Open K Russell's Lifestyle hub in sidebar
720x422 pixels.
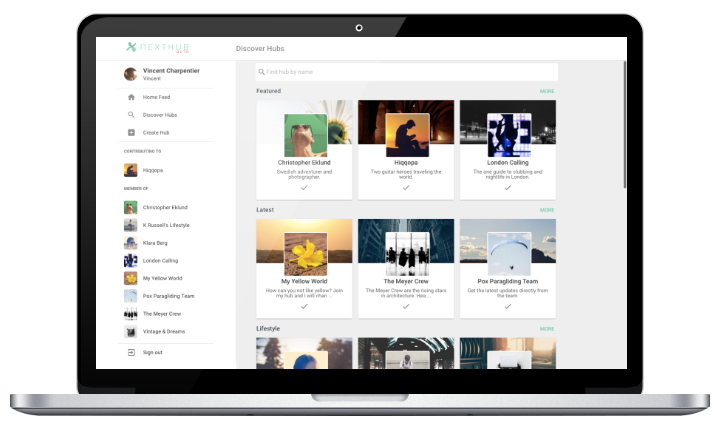click(x=166, y=225)
